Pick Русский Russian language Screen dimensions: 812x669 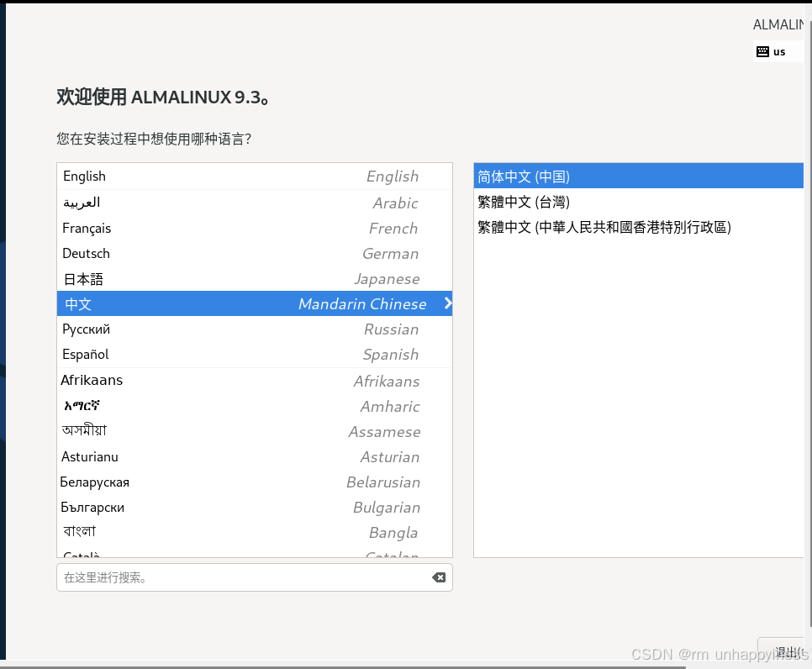point(254,329)
